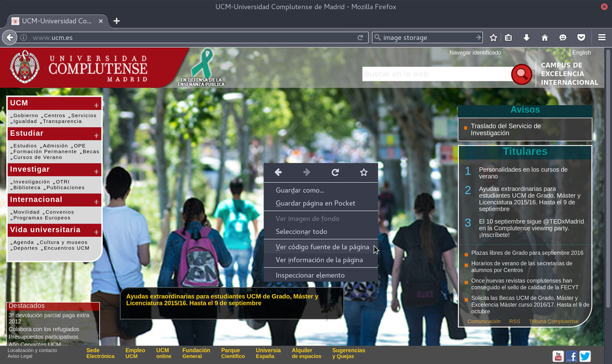Select 'Ver información de la página'

point(321,260)
